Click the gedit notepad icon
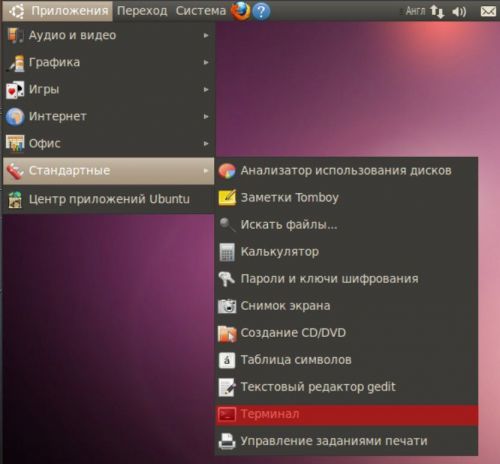Screen dimensions: 500x464 pos(227,387)
